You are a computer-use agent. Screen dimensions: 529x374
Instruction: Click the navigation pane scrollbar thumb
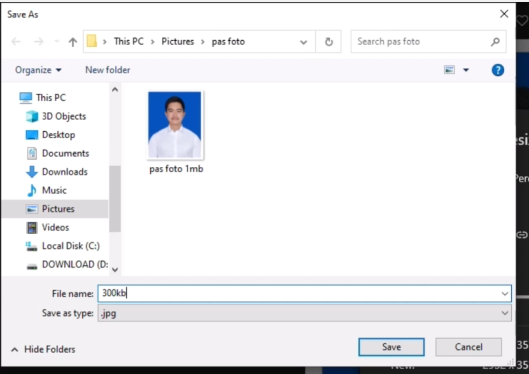click(115, 199)
